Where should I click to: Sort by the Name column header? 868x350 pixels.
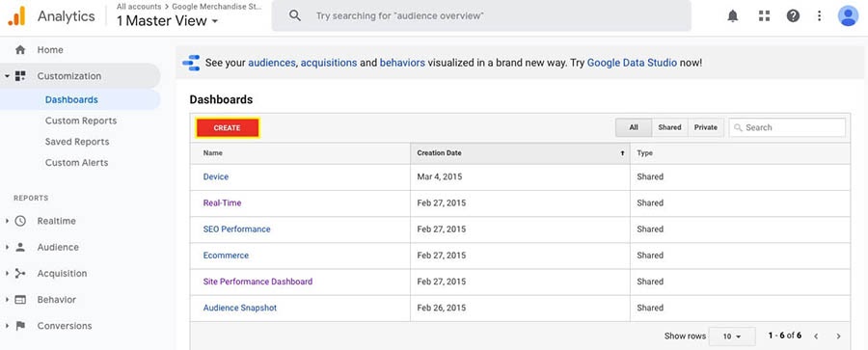click(300, 153)
